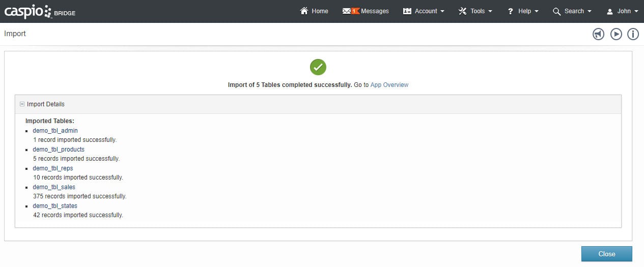644x267 pixels.
Task: Click the Home house icon
Action: click(304, 11)
